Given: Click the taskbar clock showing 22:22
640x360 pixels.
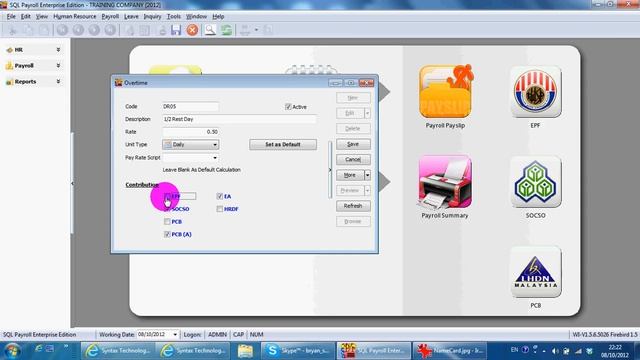Looking at the screenshot, I should pyautogui.click(x=615, y=347).
